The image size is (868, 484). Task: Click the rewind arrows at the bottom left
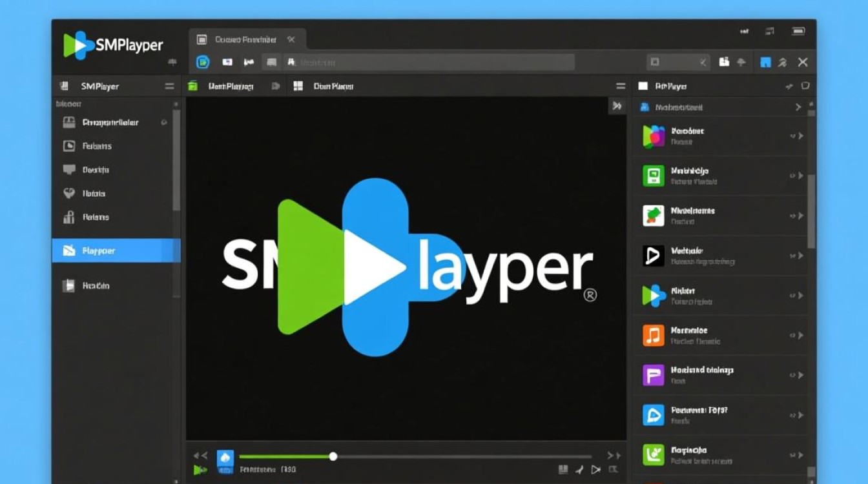click(201, 456)
